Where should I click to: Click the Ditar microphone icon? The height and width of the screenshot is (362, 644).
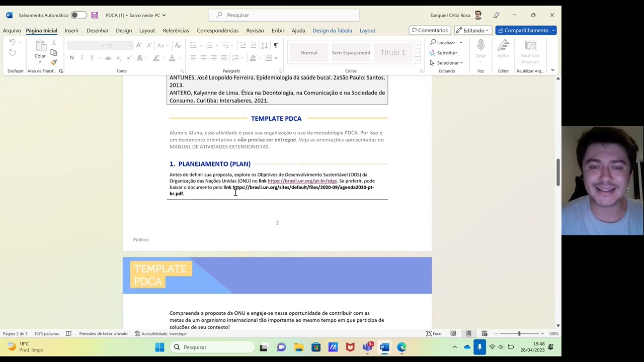(x=480, y=46)
